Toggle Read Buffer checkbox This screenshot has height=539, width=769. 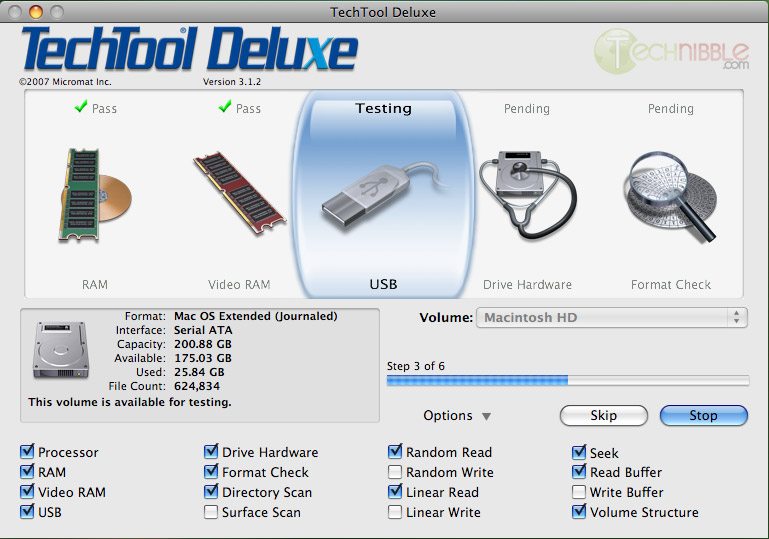tap(579, 472)
